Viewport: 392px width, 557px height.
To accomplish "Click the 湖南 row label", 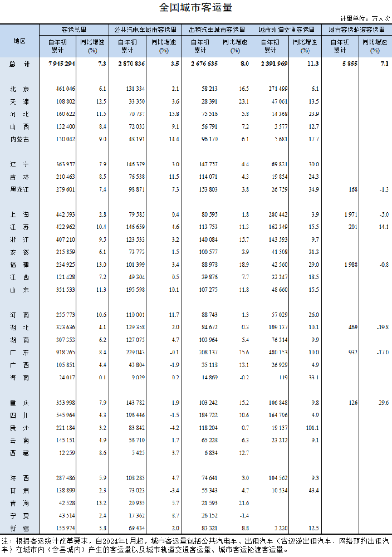I will pyautogui.click(x=19, y=340).
